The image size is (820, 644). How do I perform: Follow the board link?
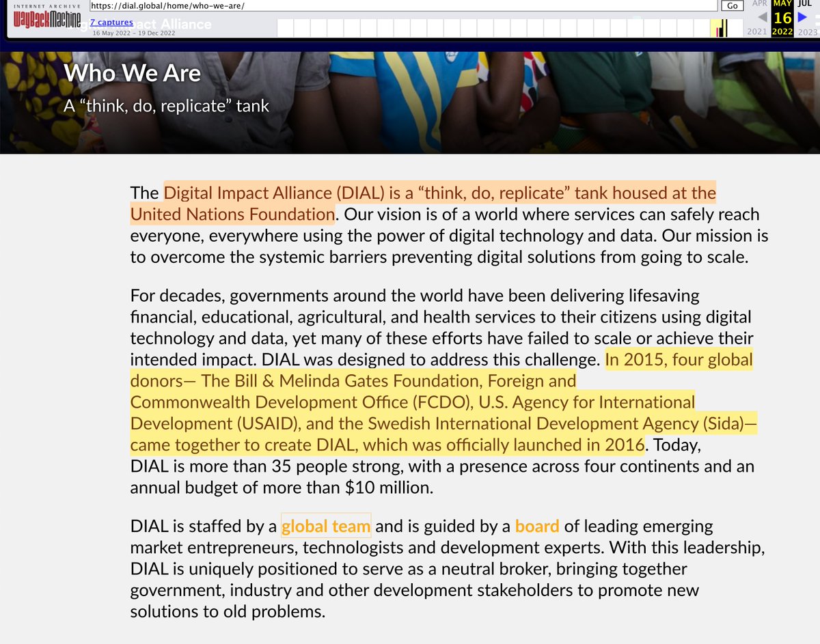[x=537, y=527]
